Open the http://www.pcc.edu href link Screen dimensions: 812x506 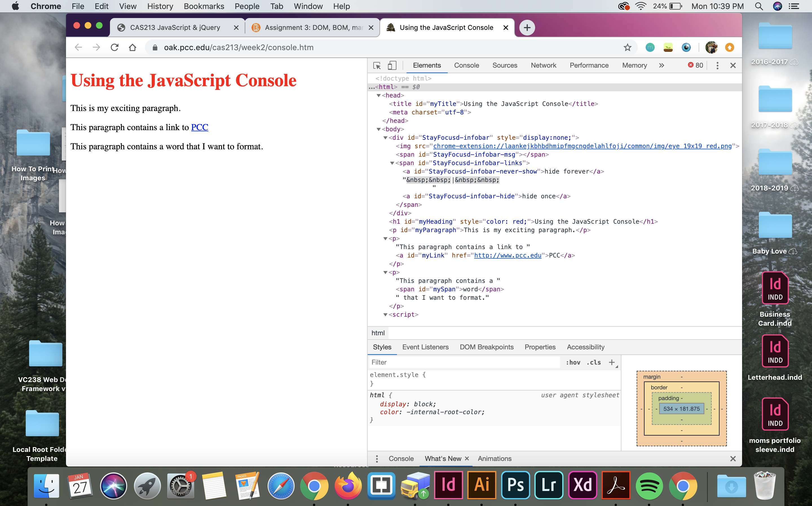pyautogui.click(x=507, y=256)
